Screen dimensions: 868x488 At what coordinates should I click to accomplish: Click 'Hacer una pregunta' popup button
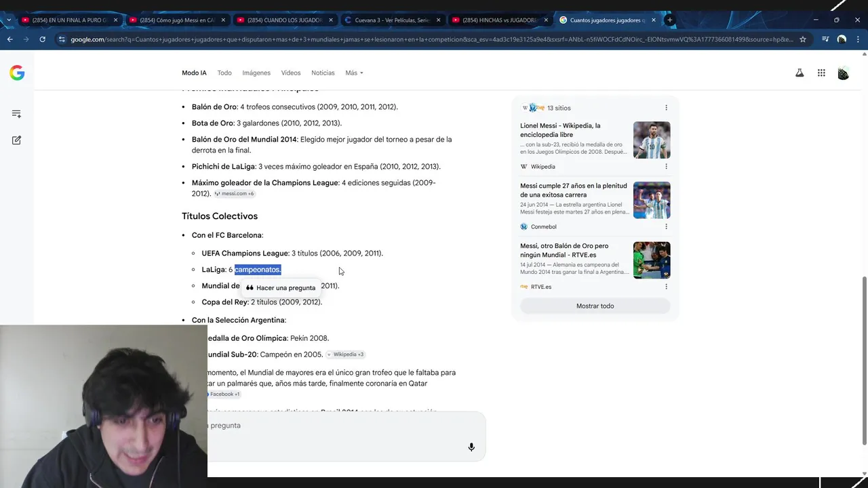[x=281, y=288]
